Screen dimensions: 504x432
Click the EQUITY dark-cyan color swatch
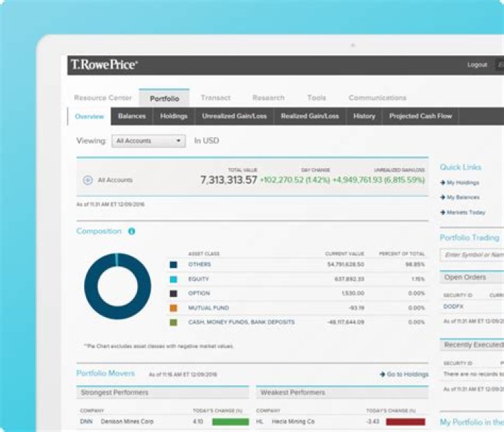[x=173, y=279]
